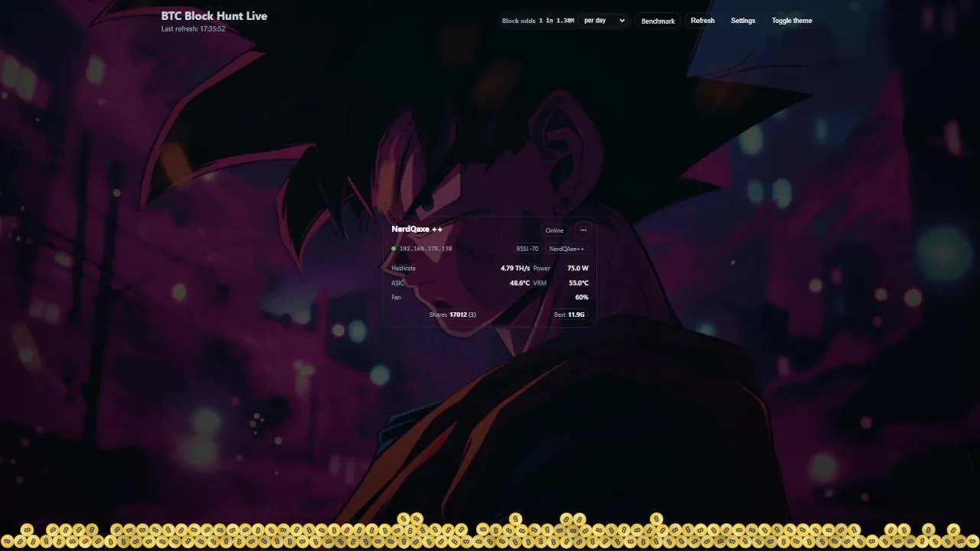Click the NerdQAxe++ model badge

[x=567, y=249]
